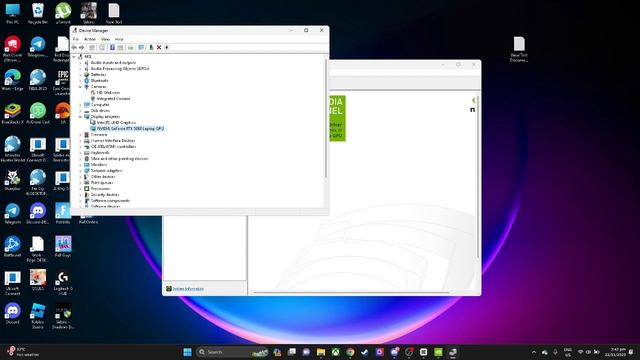Open the Recycle Bin desktop icon

click(38, 13)
